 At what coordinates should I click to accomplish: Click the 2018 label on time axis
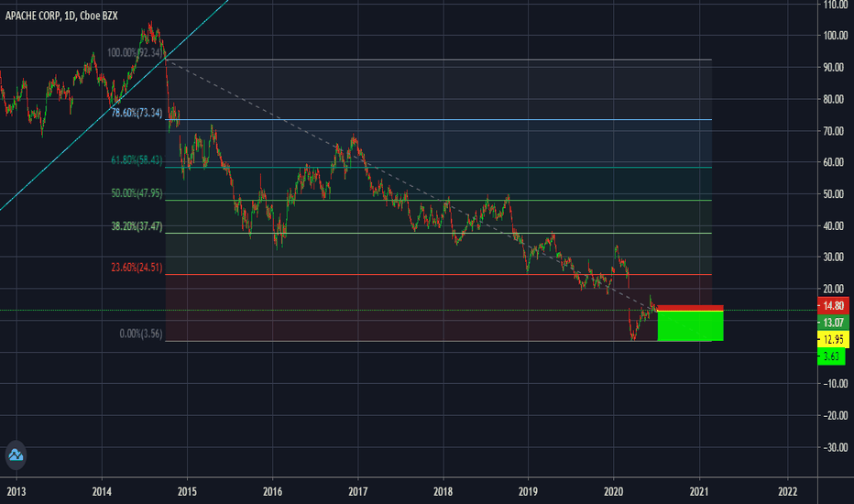(443, 491)
